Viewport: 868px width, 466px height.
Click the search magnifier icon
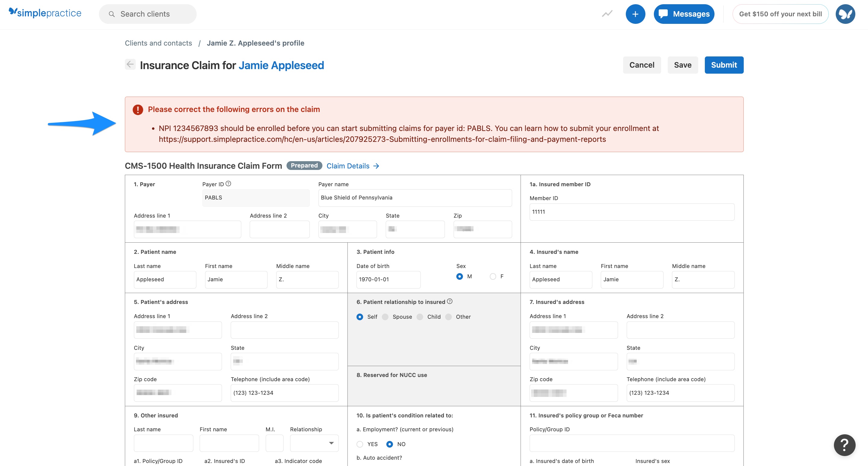coord(112,14)
